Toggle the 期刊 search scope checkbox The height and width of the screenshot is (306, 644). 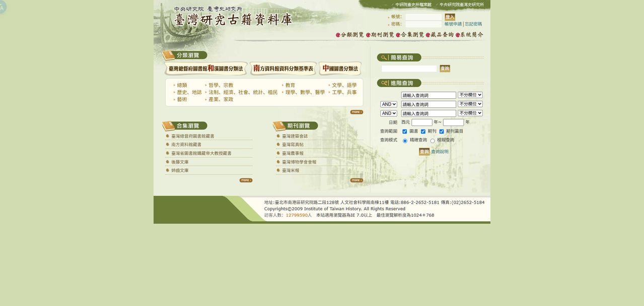pyautogui.click(x=423, y=132)
